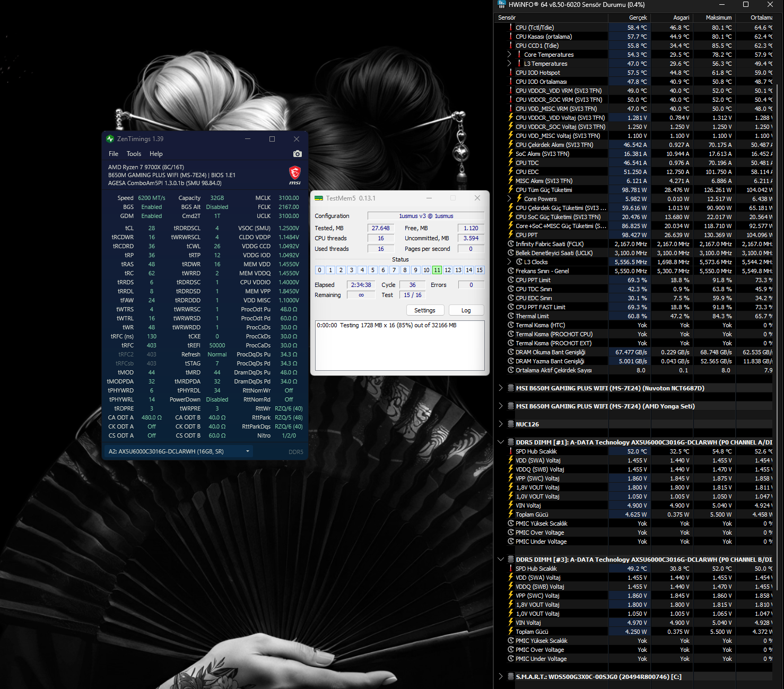Open the Tools menu in ZenTimings
Screen dimensions: 784x689
(x=134, y=154)
